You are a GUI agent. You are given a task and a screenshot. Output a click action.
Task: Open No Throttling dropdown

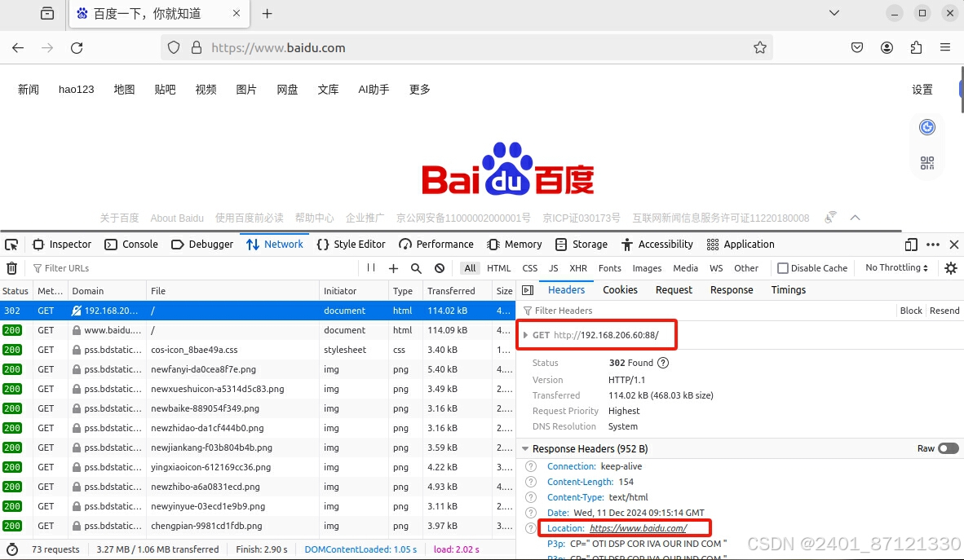[x=896, y=268]
